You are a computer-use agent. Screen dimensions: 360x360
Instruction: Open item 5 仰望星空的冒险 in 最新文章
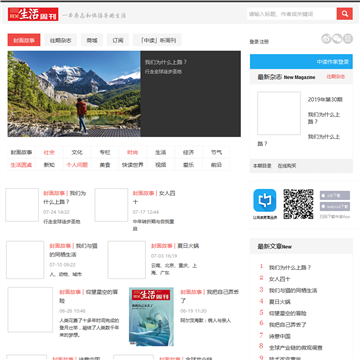288,313
